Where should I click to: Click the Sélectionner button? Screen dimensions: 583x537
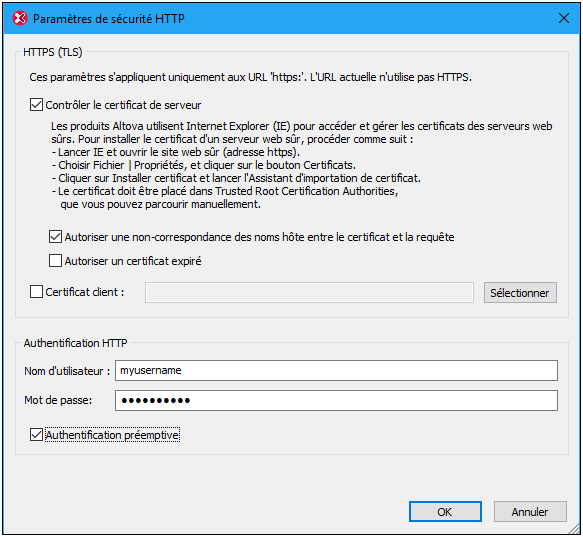520,293
